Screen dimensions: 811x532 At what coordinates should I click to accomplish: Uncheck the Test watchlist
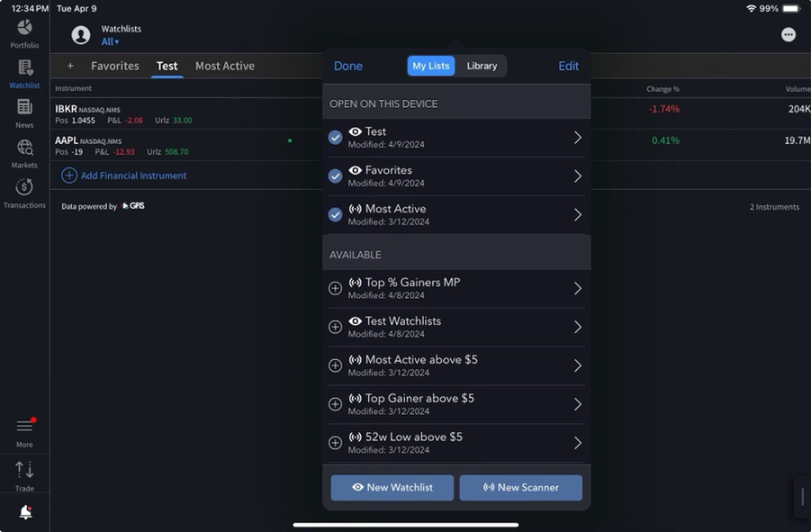coord(335,136)
